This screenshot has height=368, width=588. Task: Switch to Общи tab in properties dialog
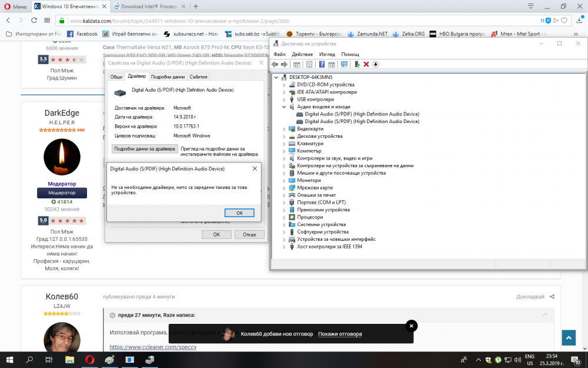[116, 77]
